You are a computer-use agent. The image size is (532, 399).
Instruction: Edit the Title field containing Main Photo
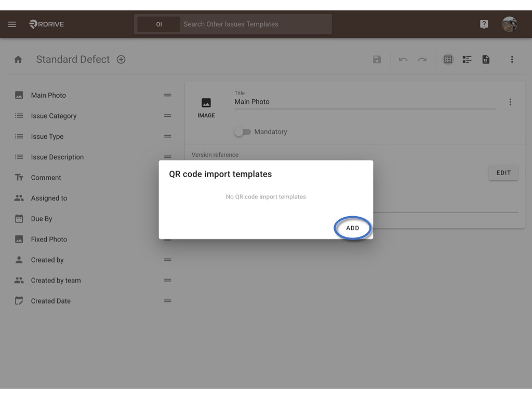click(365, 102)
